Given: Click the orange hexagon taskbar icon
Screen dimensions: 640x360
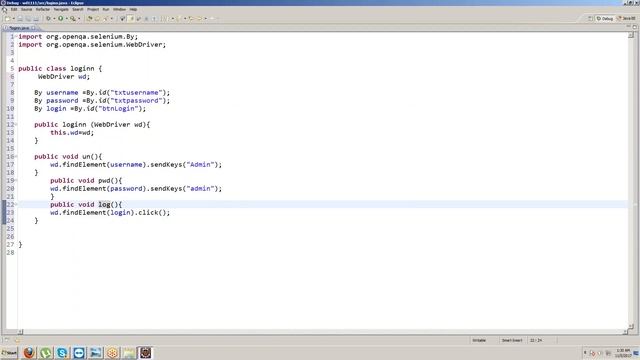Looking at the screenshot, I should [112, 353].
